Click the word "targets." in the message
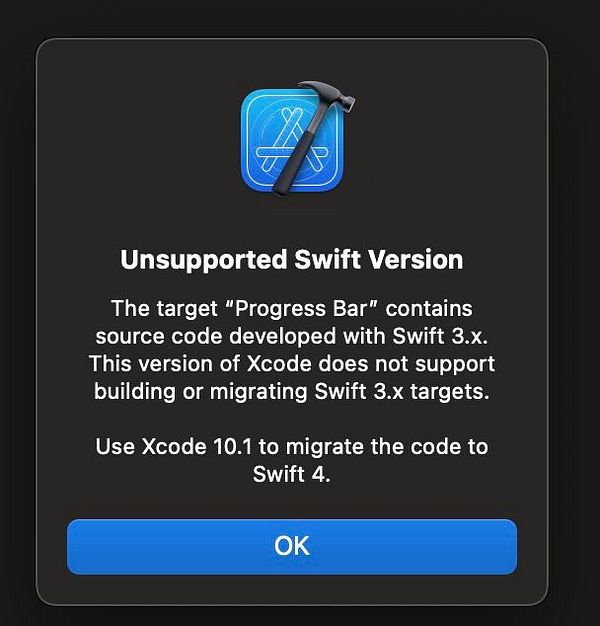 (x=450, y=392)
